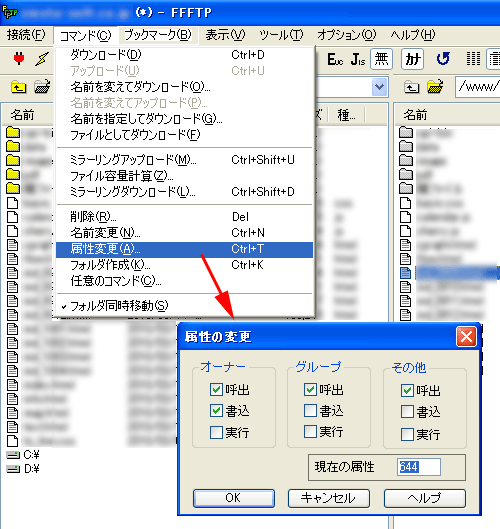Click OK in attribute dialog

(x=234, y=498)
